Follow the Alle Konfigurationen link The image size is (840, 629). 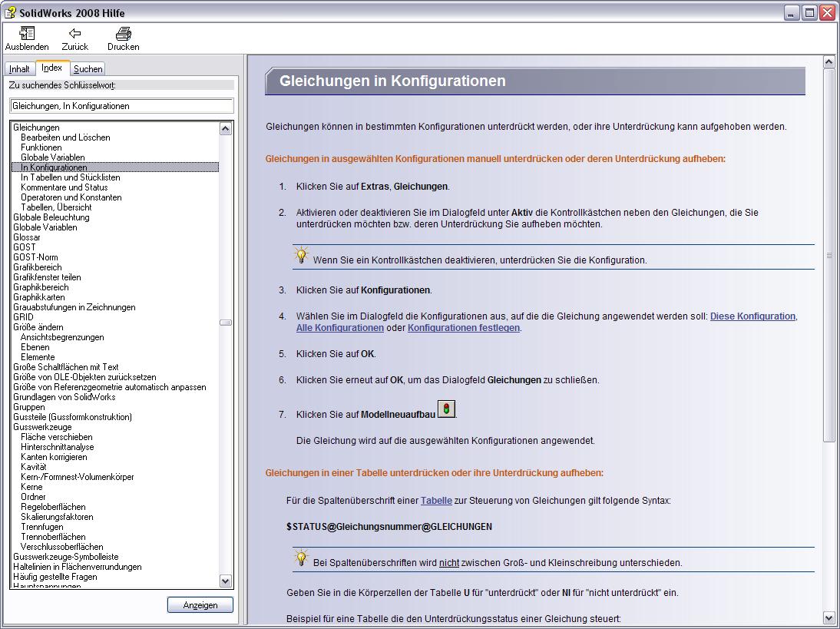[x=339, y=327]
